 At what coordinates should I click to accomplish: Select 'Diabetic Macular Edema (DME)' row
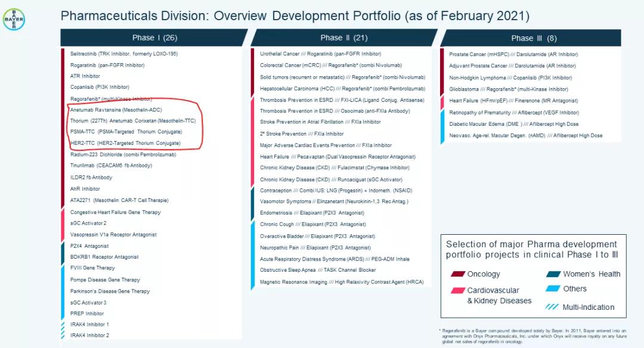pos(514,124)
